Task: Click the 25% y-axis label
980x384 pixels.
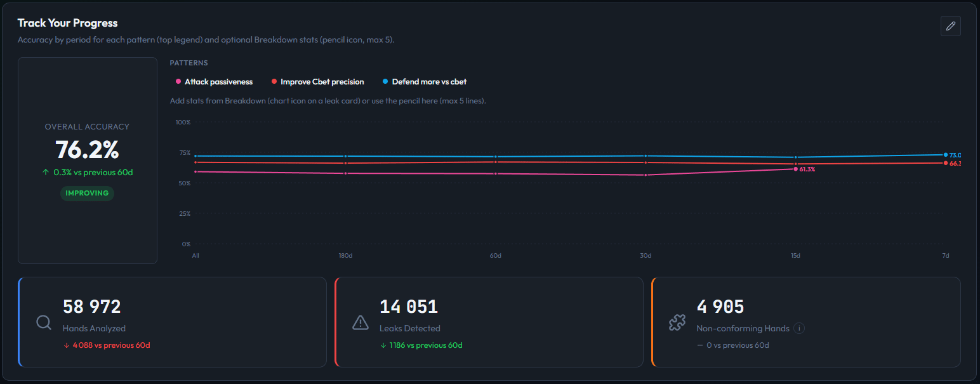Action: (184, 213)
